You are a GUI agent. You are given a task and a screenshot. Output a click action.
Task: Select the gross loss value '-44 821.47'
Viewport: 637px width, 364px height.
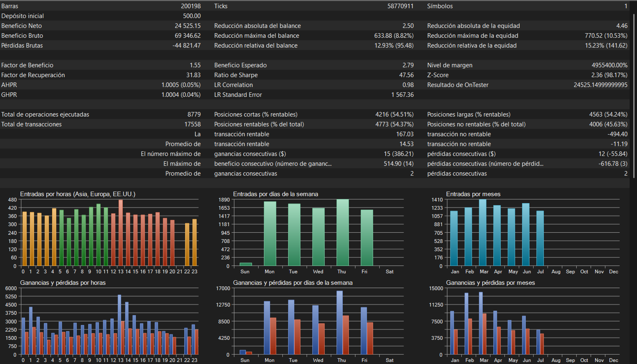(x=187, y=46)
